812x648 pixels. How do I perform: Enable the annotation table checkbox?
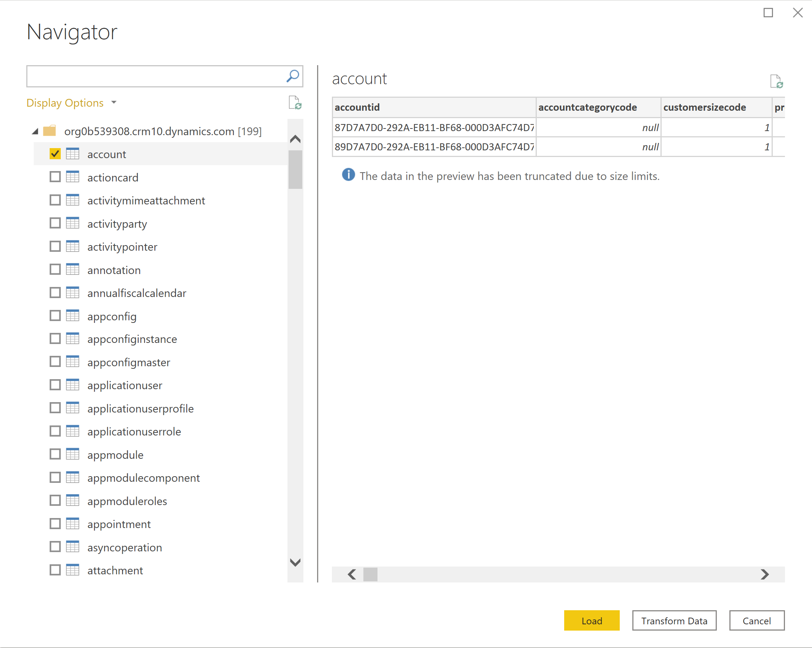click(x=54, y=269)
